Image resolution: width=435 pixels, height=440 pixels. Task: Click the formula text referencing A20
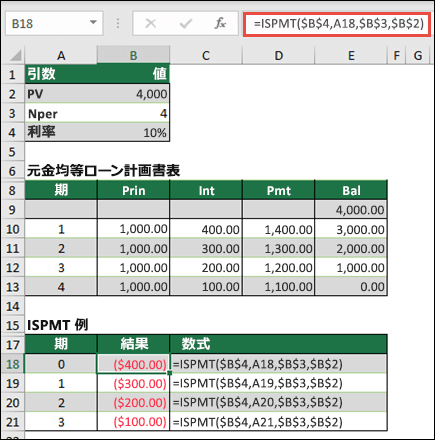pos(258,402)
